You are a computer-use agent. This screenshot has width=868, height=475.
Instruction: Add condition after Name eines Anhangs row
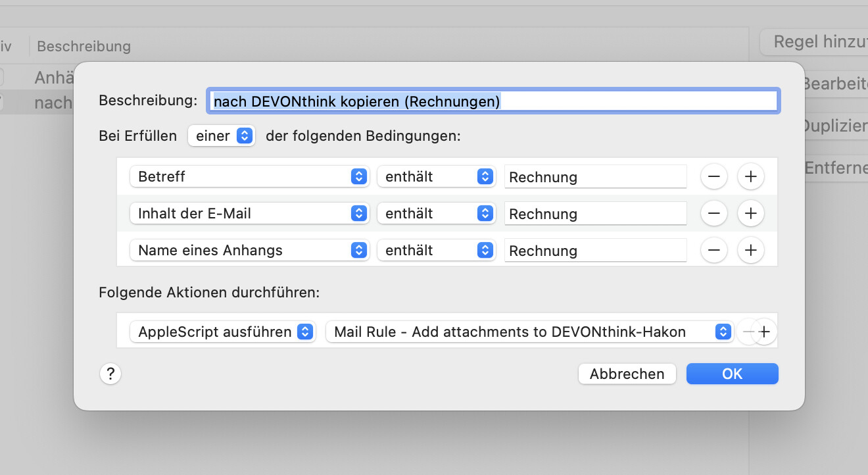tap(751, 250)
